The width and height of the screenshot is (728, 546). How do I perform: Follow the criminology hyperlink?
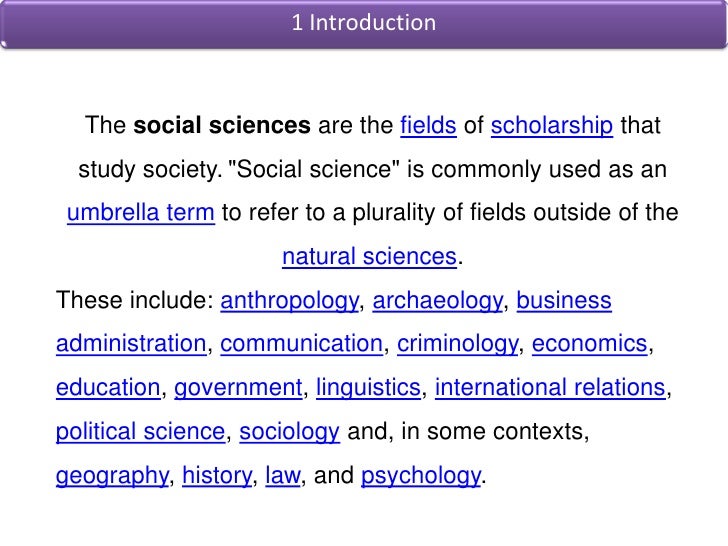tap(458, 345)
